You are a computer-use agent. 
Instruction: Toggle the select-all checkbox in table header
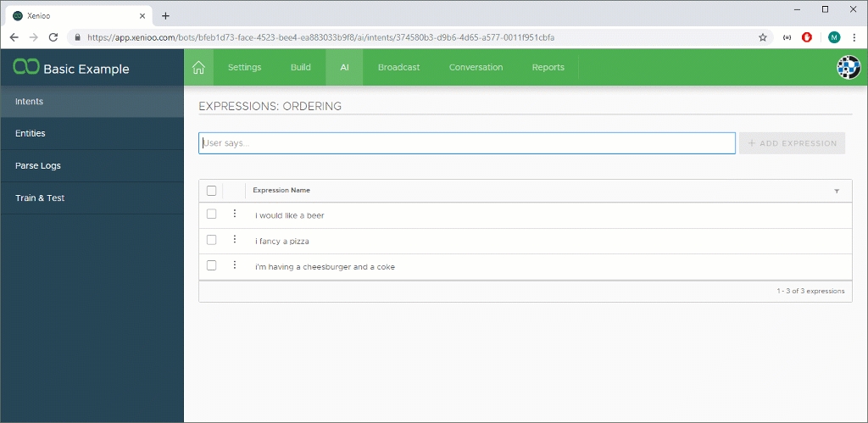212,191
